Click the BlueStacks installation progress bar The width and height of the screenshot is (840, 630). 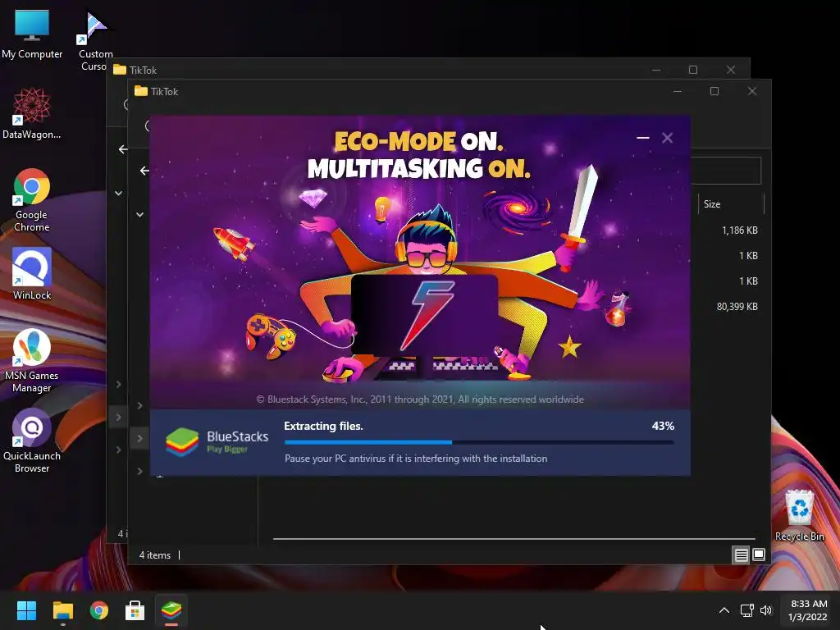(479, 442)
